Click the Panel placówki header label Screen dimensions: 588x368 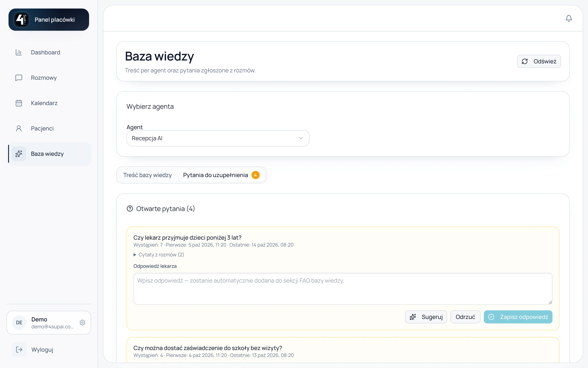tap(55, 20)
